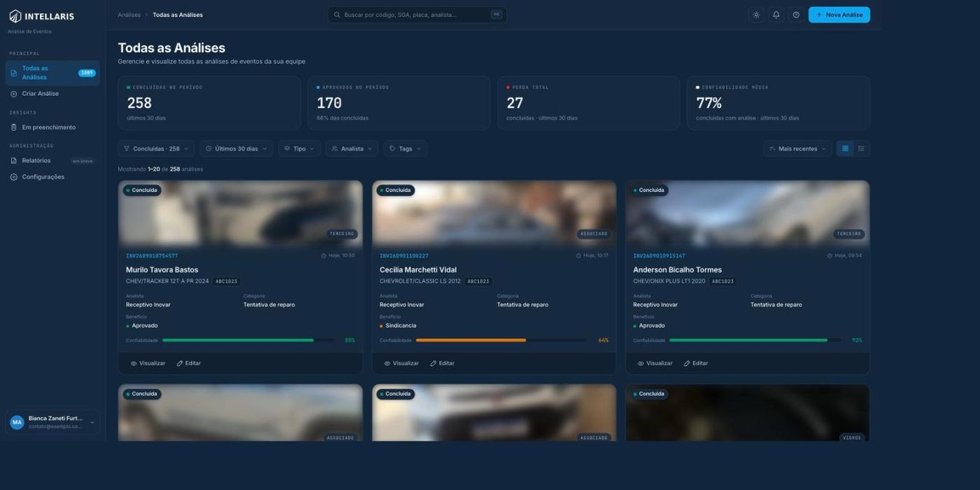Open the help question-mark icon

click(x=796, y=15)
